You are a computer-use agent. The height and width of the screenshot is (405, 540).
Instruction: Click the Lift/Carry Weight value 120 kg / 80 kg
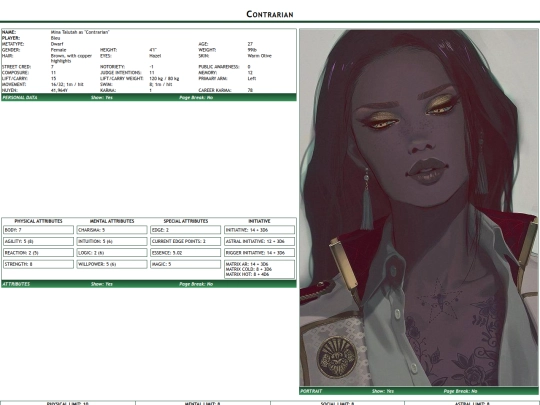click(x=164, y=79)
